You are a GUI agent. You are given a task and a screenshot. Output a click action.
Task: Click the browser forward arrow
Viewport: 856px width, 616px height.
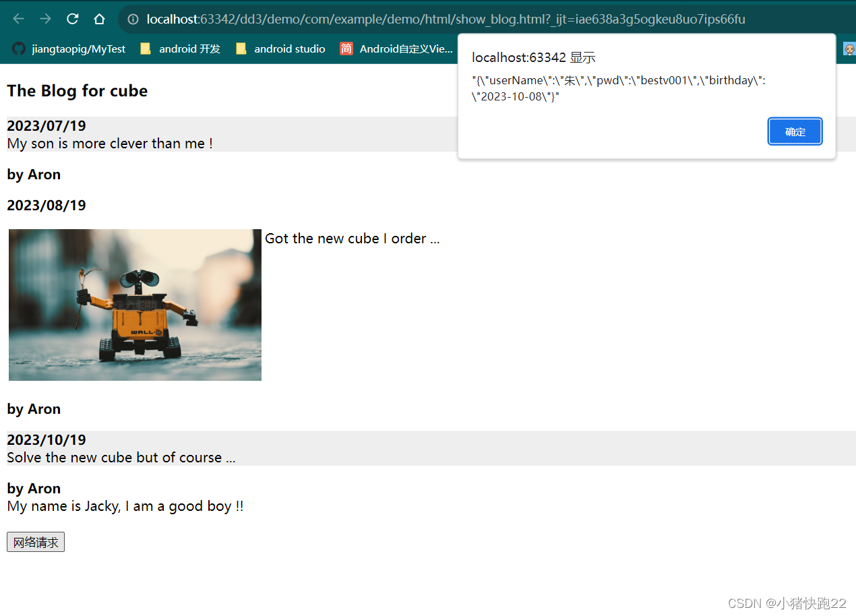pos(45,19)
